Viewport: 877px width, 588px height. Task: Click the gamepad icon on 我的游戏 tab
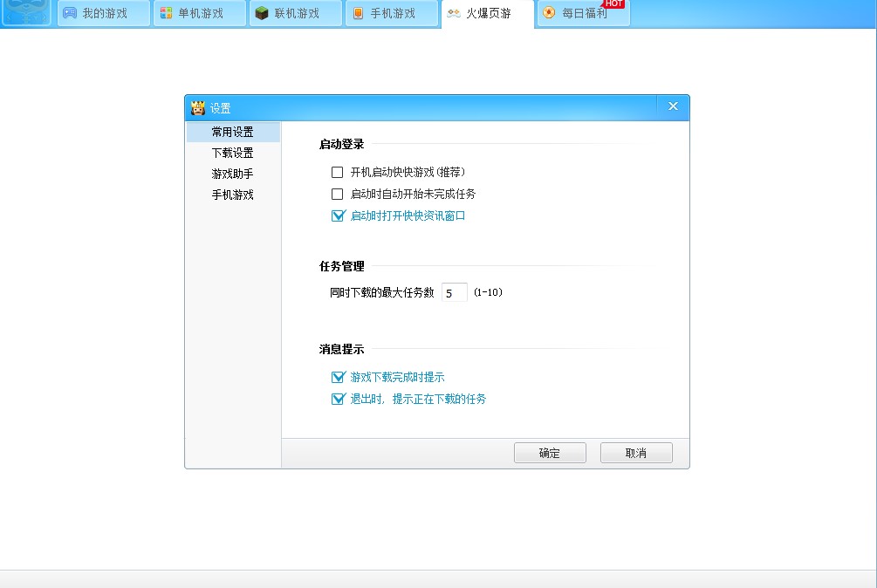(x=70, y=13)
